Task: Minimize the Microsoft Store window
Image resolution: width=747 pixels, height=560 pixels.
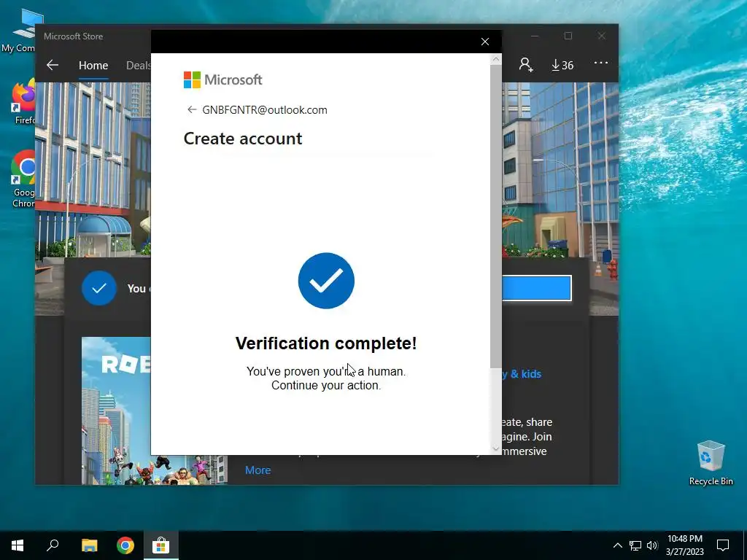Action: 535,36
